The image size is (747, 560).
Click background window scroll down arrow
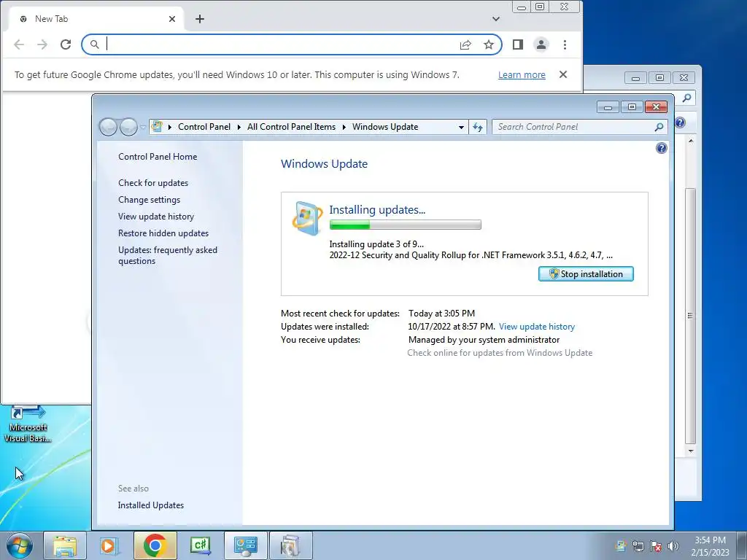pos(691,451)
